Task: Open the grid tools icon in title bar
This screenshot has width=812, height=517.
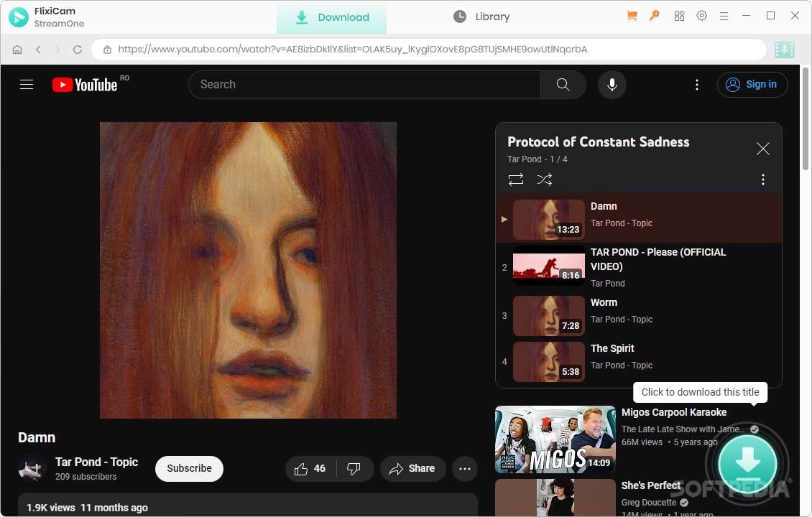Action: pyautogui.click(x=680, y=16)
